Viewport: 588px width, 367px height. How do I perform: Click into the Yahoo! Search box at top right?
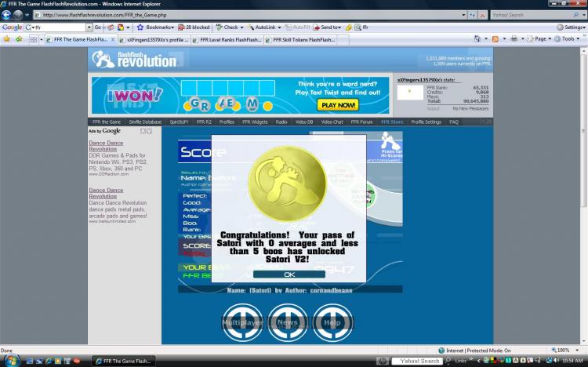point(531,15)
